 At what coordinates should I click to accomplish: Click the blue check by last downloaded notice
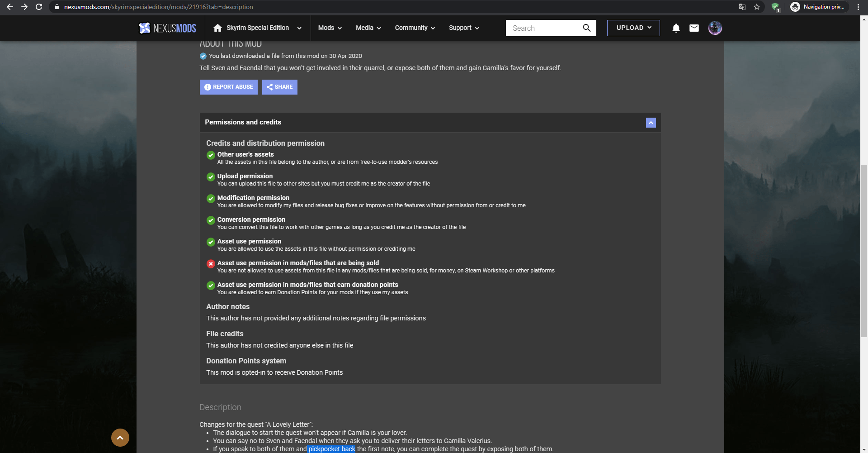pyautogui.click(x=203, y=56)
